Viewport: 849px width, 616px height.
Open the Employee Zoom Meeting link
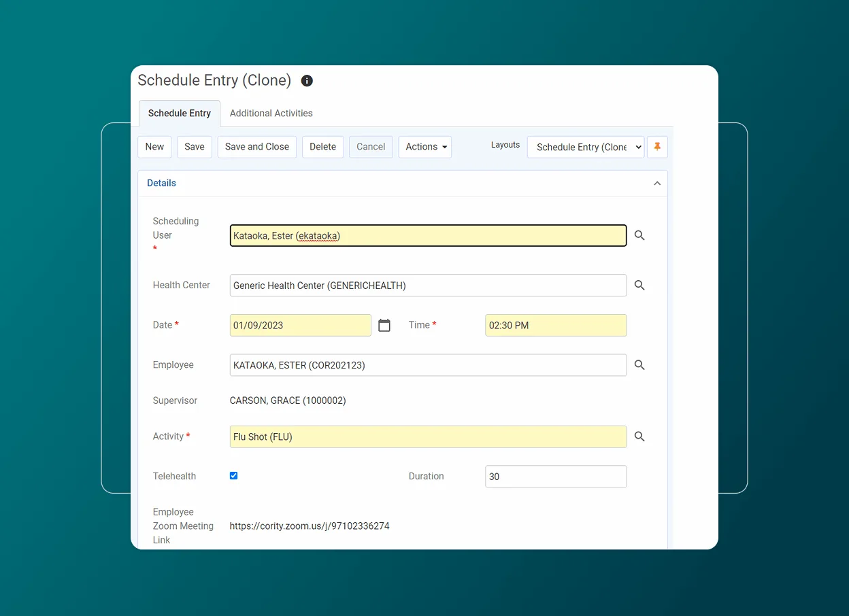point(310,526)
